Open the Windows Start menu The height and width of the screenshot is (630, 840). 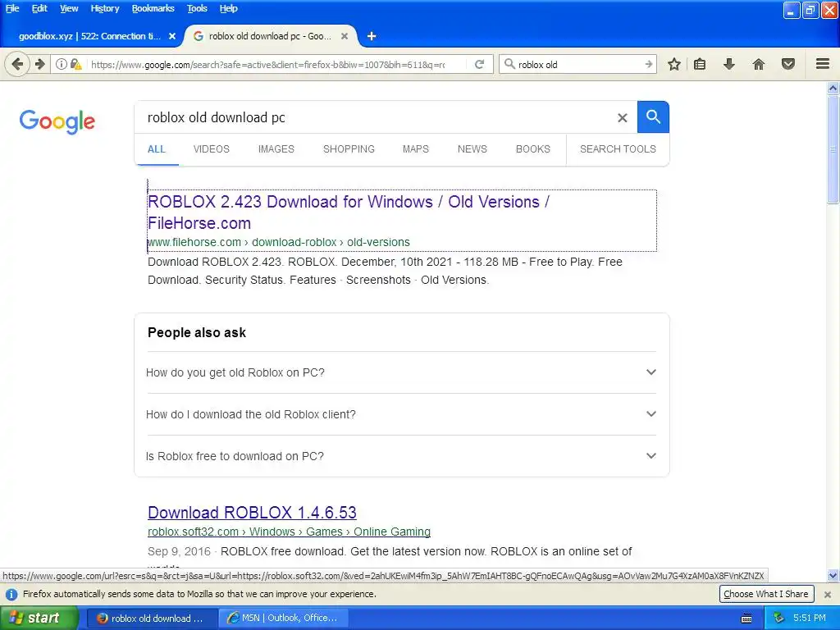(39, 619)
